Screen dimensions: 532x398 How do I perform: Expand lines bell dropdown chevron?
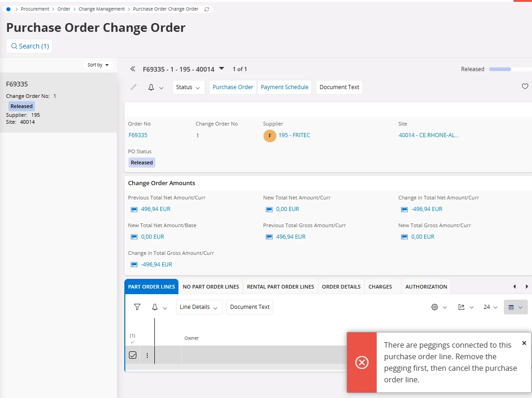click(165, 308)
